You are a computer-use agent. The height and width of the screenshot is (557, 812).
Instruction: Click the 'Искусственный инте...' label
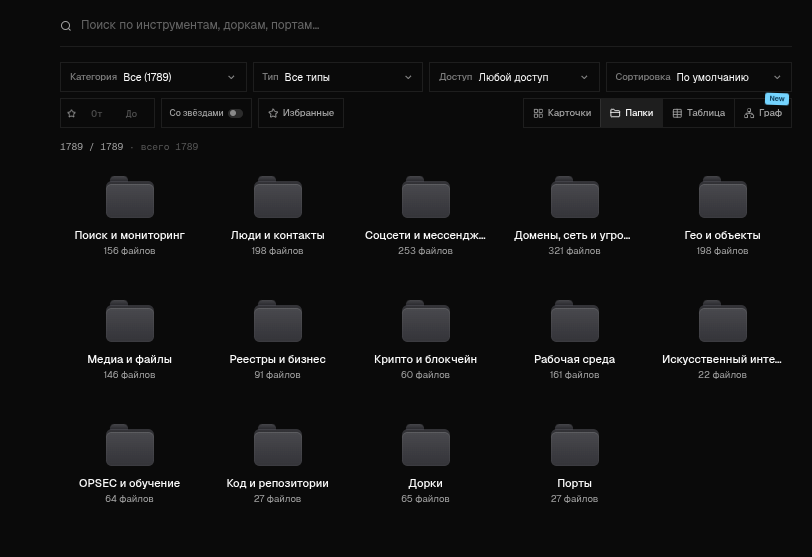pos(722,359)
